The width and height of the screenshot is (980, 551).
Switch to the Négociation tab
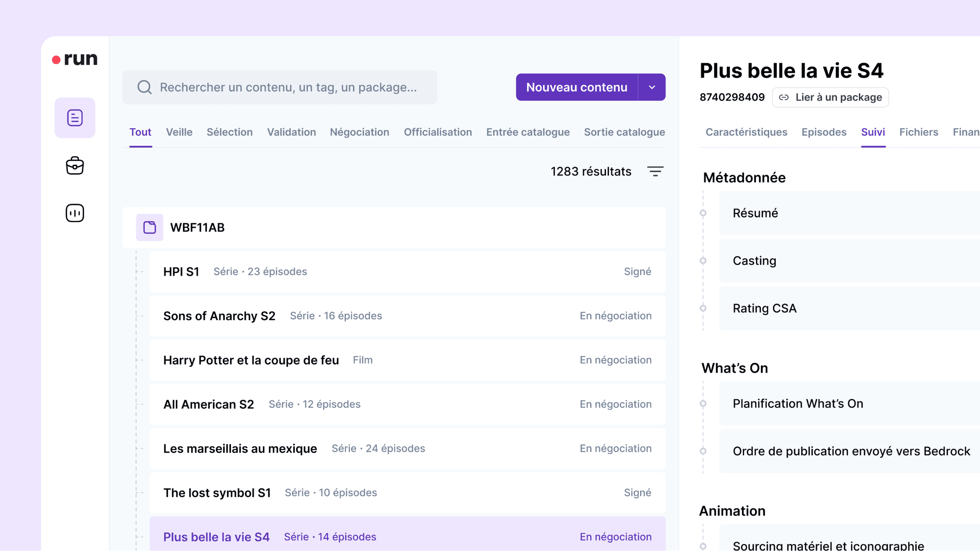point(359,132)
